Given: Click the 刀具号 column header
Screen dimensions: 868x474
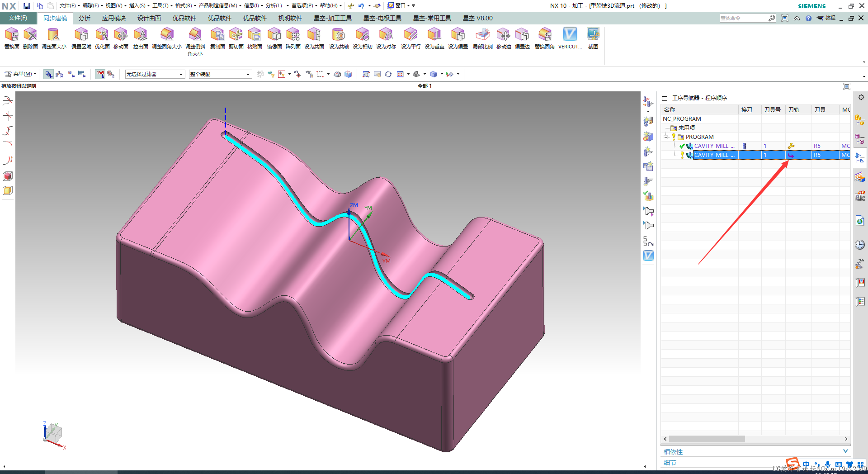Looking at the screenshot, I should [x=773, y=110].
